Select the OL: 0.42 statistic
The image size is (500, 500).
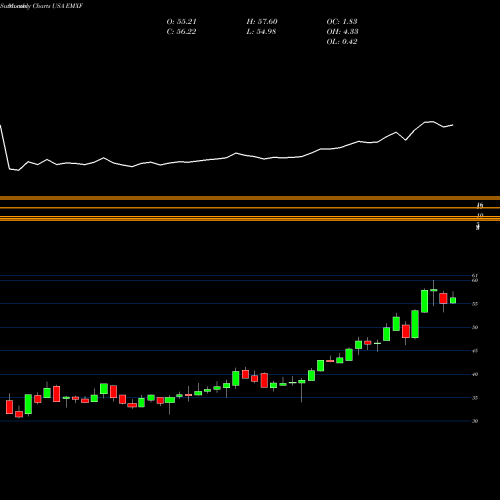pos(342,42)
